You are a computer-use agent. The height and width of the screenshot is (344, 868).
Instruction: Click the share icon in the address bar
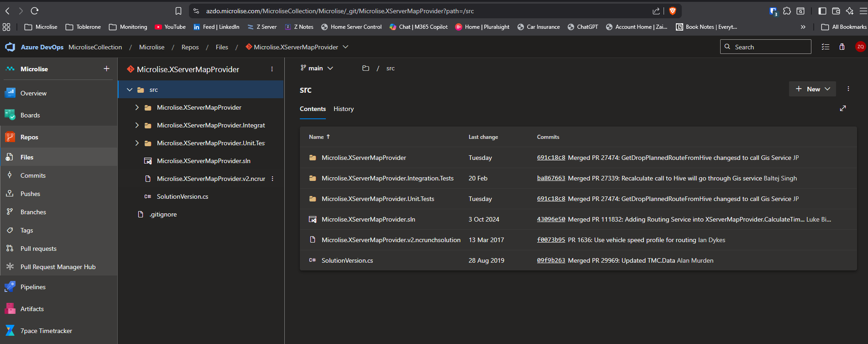click(656, 11)
